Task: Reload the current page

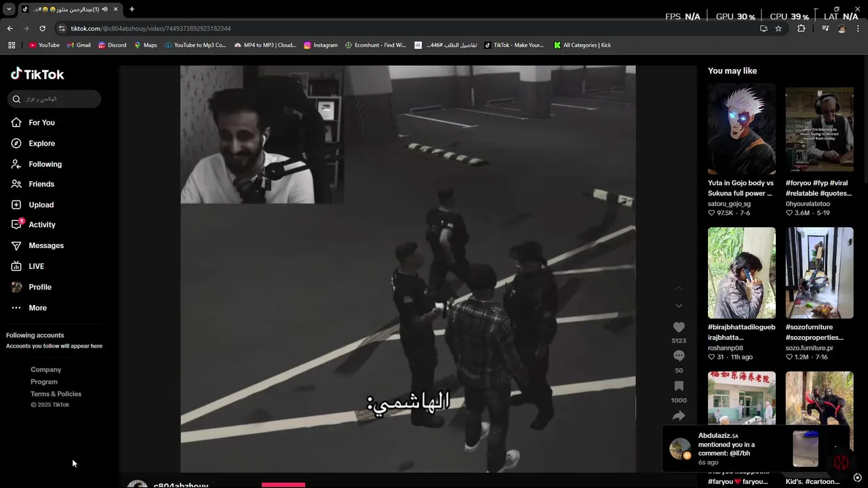Action: (42, 28)
